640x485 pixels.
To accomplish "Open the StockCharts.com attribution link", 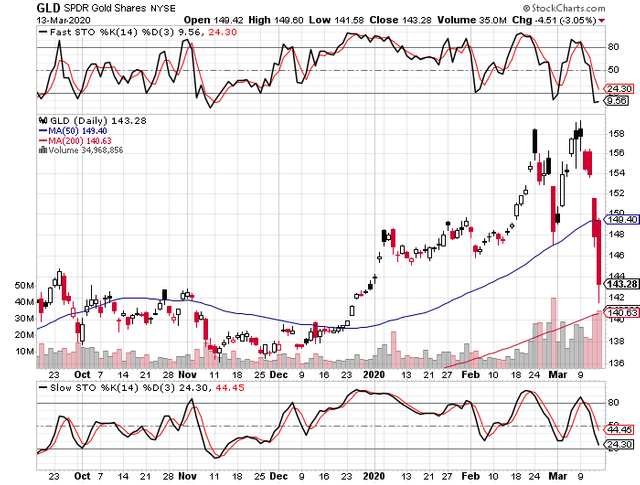I will [x=564, y=8].
